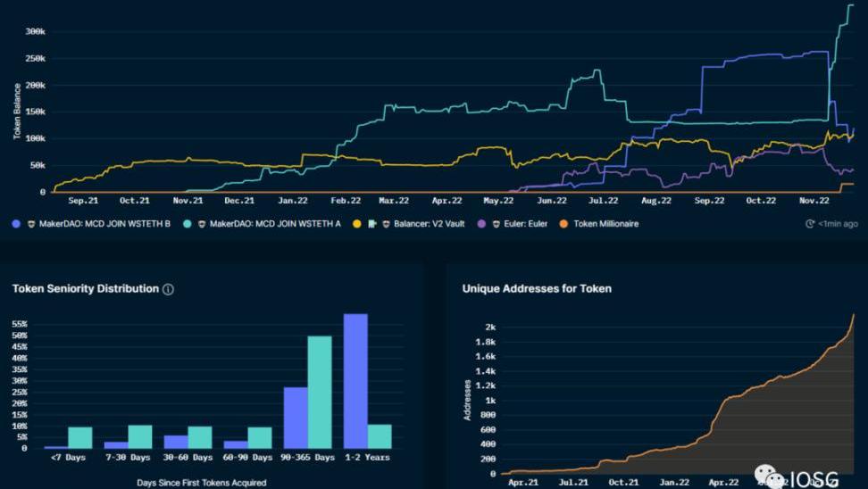The width and height of the screenshot is (868, 489).
Task: Click the yellow legend dot for Balancer
Action: click(357, 224)
